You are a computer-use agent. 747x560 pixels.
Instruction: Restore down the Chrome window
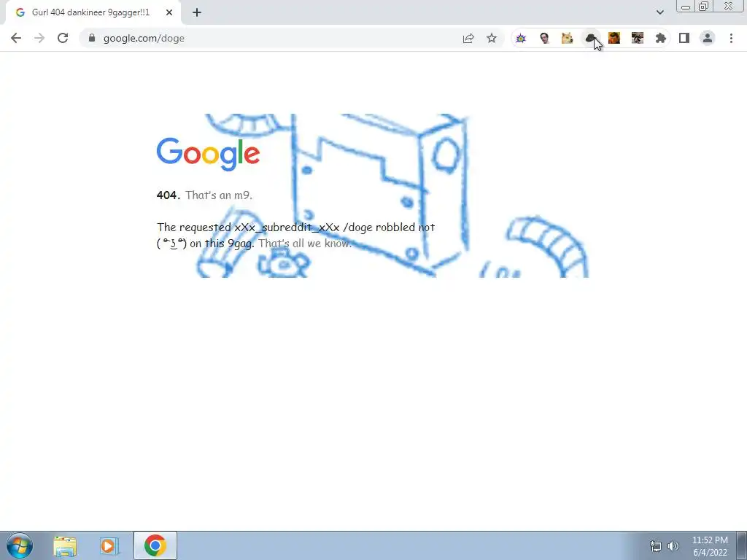click(704, 7)
